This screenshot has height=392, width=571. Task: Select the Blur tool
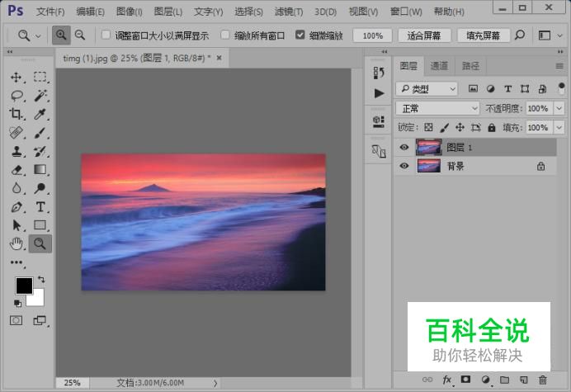coord(16,188)
